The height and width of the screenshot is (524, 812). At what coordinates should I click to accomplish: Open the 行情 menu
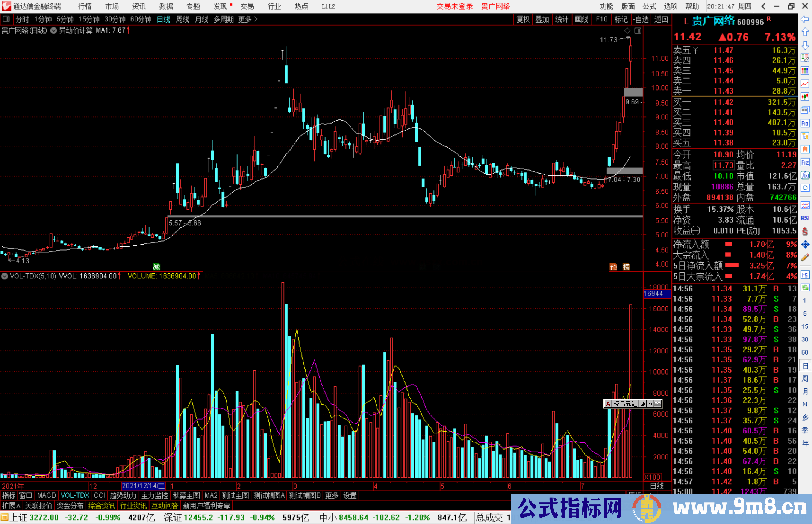coord(85,6)
